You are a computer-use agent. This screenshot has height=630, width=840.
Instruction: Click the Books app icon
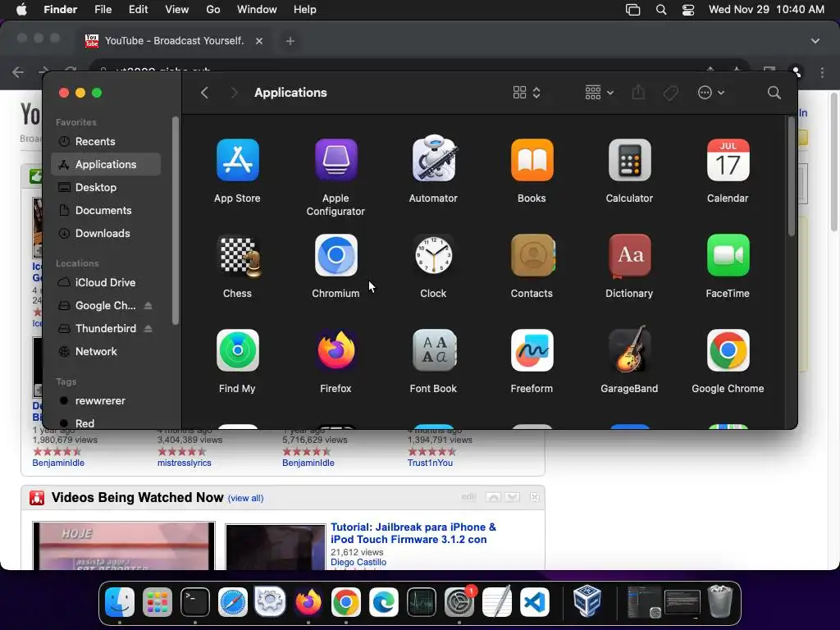coord(532,160)
